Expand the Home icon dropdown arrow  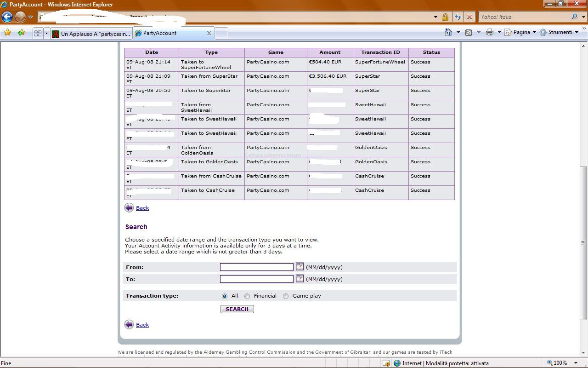pyautogui.click(x=458, y=32)
